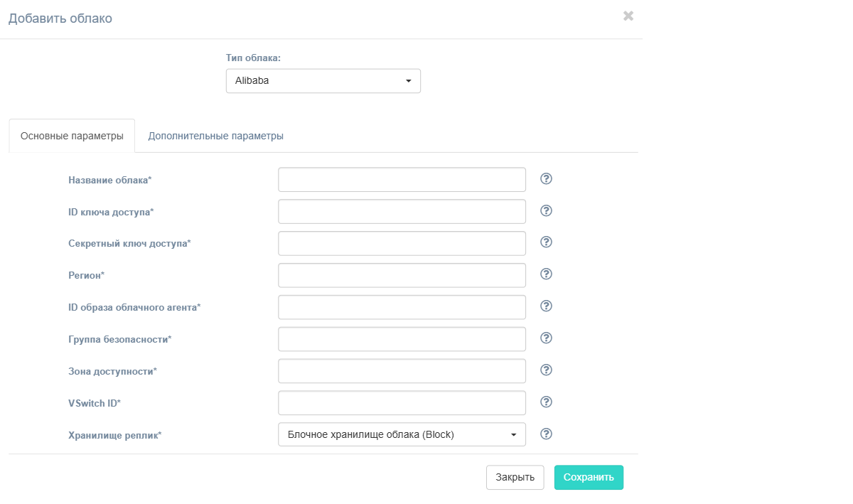Show help for Зона доступности
The image size is (853, 504).
546,370
